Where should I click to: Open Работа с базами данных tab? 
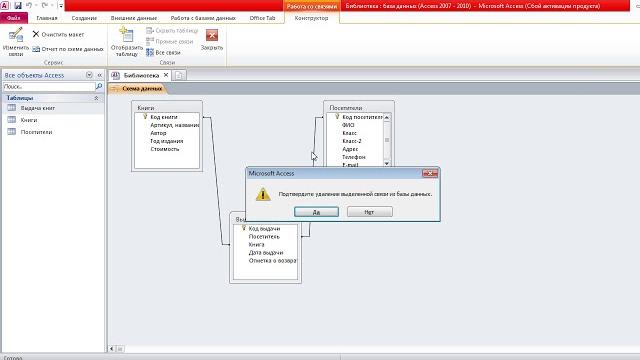pyautogui.click(x=203, y=18)
